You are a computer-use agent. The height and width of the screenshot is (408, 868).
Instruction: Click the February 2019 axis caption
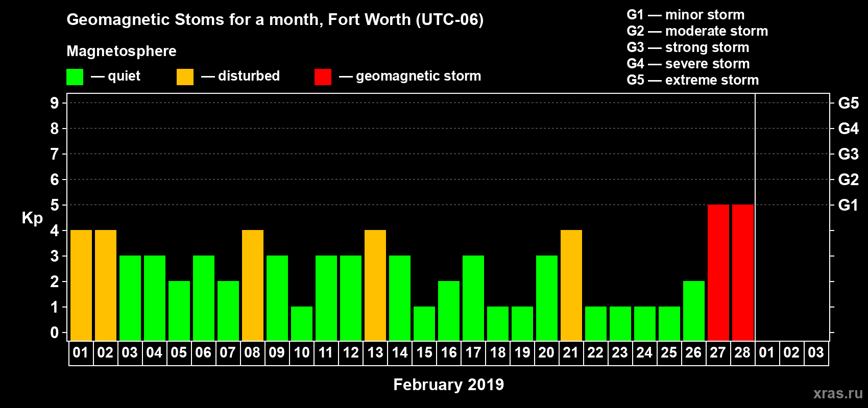tap(448, 385)
